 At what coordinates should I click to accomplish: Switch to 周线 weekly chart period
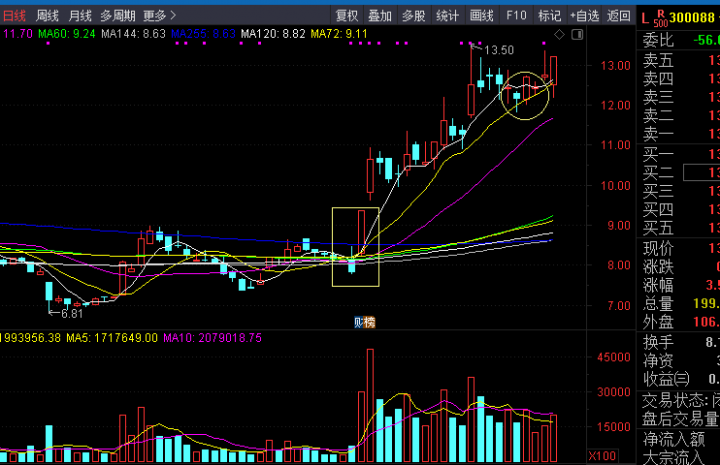(x=47, y=16)
